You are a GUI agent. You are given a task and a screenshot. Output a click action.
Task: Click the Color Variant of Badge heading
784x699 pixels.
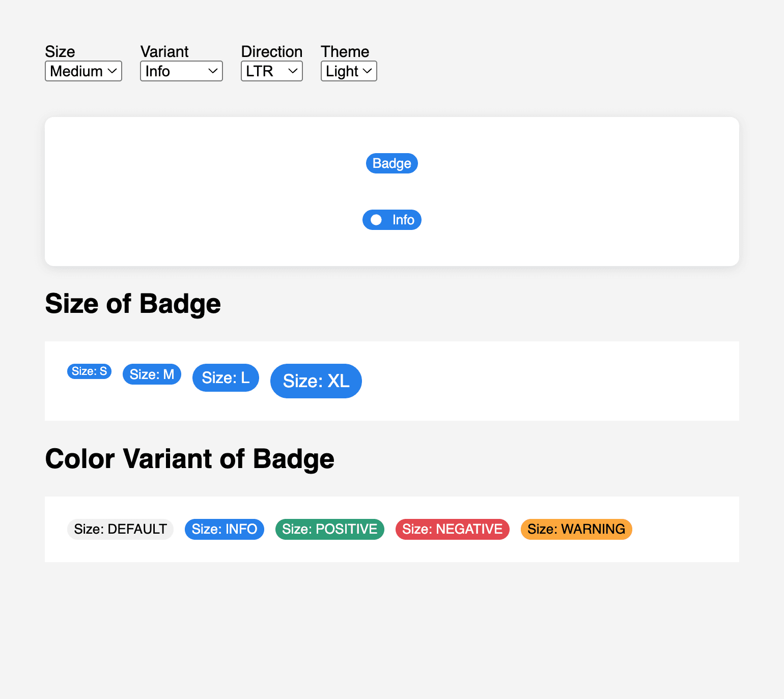pyautogui.click(x=189, y=458)
